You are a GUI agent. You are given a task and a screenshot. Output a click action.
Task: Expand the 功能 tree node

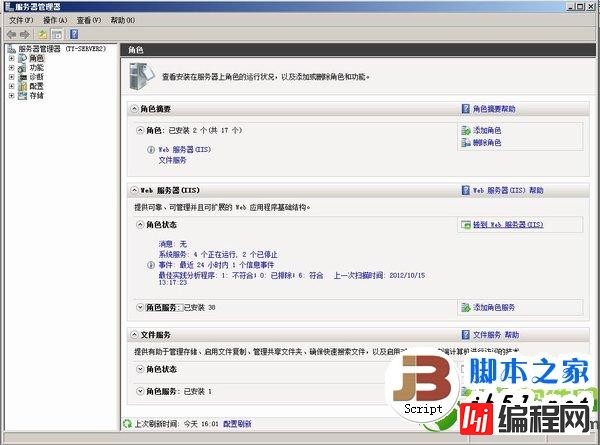[x=11, y=68]
